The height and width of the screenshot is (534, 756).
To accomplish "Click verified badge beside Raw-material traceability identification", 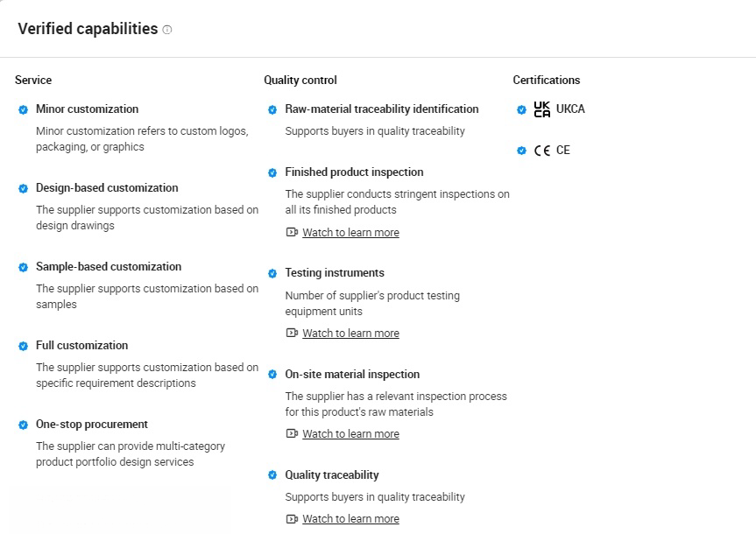I will [272, 110].
